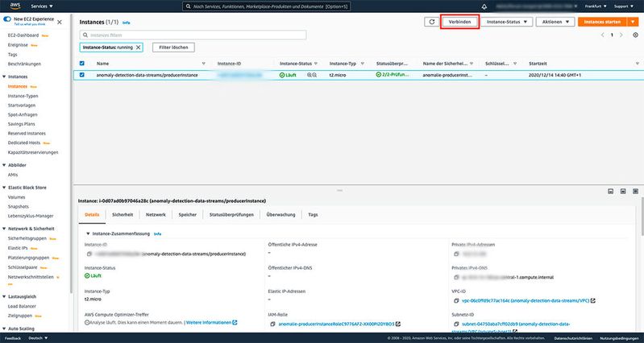Viewport: 644px width, 343px height.
Task: Open EC2-Dashboard in sidebar
Action: tap(23, 35)
